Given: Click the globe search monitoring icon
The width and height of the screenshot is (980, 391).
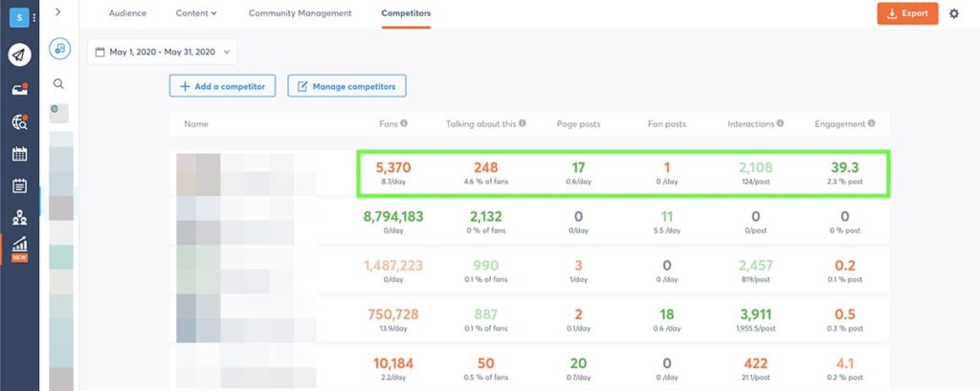Looking at the screenshot, I should [19, 121].
